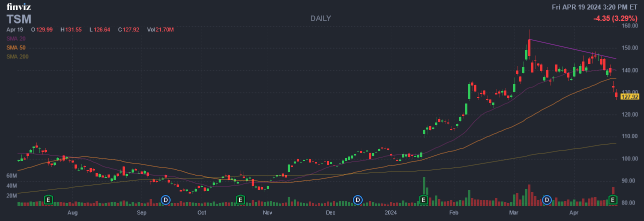
Task: Click the January 2024 earnings E marker
Action: (423, 199)
